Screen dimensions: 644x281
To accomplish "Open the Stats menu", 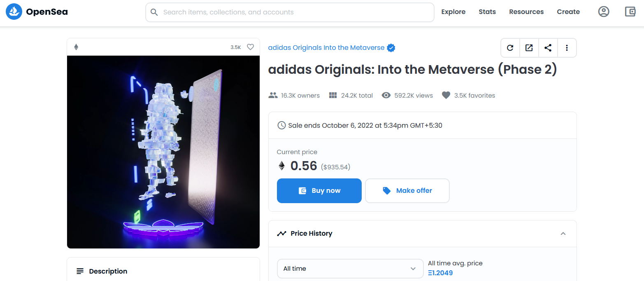I will tap(487, 12).
